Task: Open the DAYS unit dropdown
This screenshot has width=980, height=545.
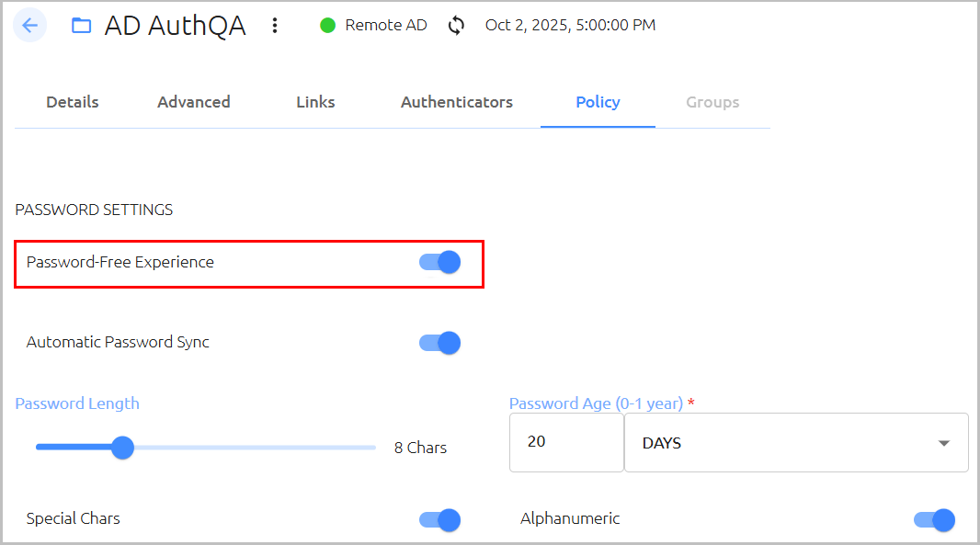Action: [x=796, y=442]
